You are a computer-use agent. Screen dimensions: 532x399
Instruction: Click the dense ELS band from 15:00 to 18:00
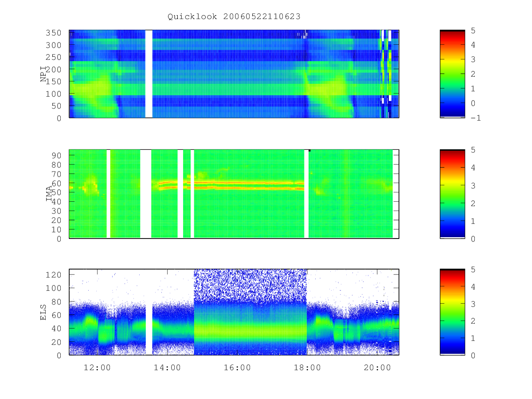click(250, 312)
